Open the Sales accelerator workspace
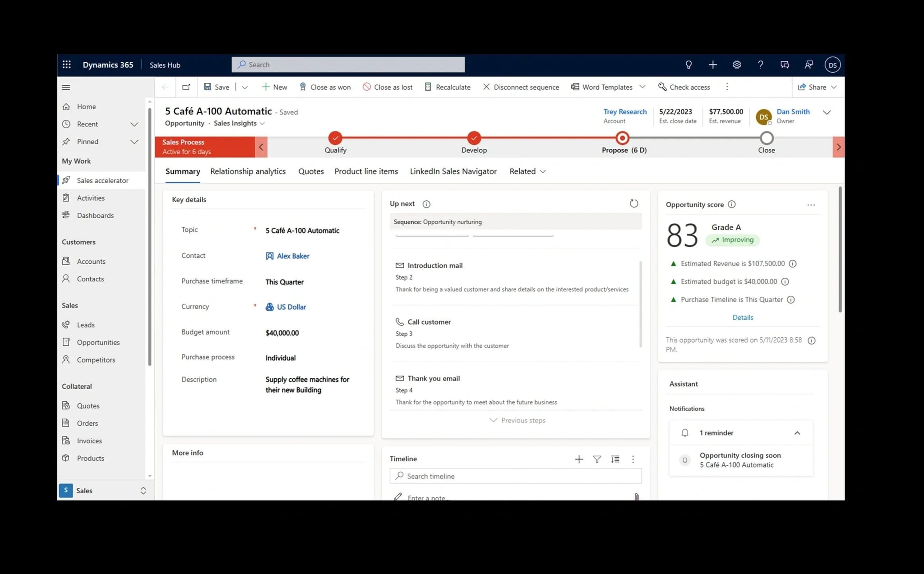This screenshot has width=924, height=574. click(x=102, y=180)
